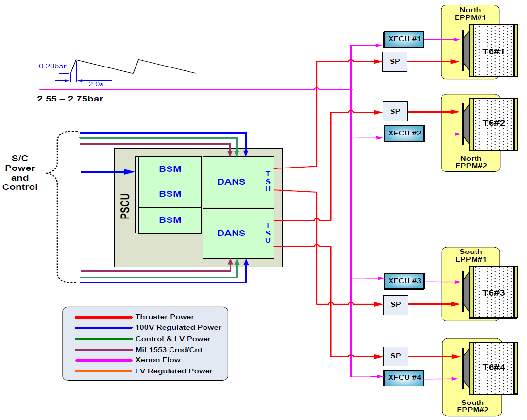527x420 pixels.
Task: Click the upper DANS block
Action: (x=231, y=182)
